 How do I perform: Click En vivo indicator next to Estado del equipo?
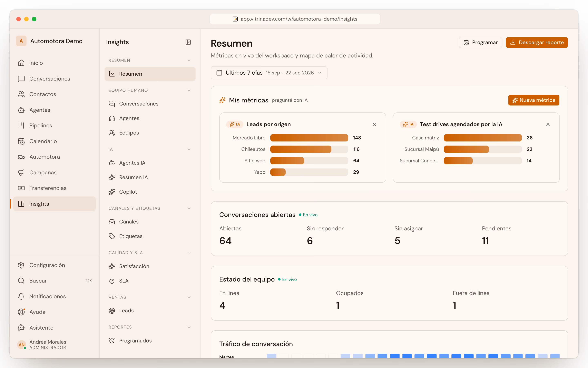point(287,279)
